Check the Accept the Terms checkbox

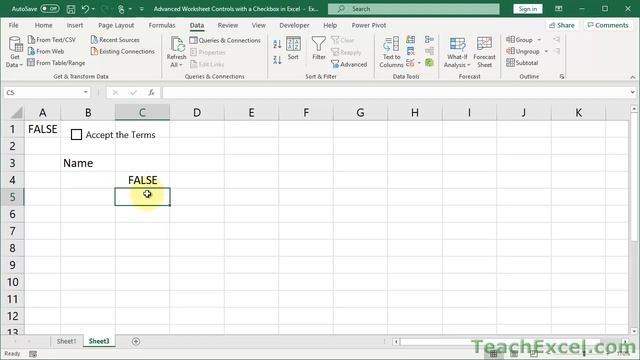[x=76, y=135]
